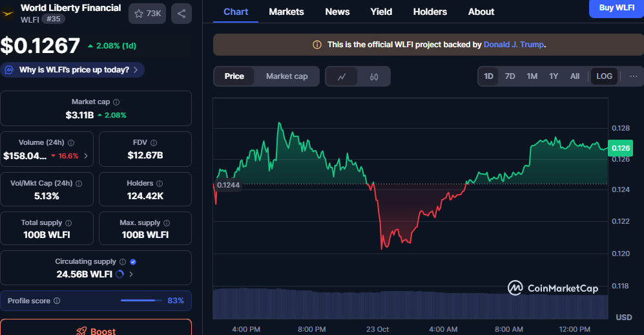644x335 pixels.
Task: Switch to the Holders tab
Action: (430, 12)
